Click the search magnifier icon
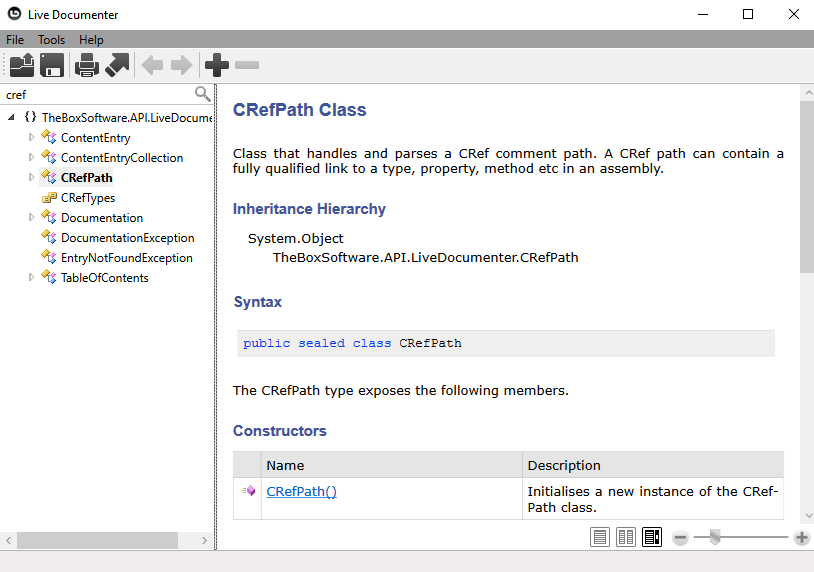814x572 pixels. pos(202,94)
